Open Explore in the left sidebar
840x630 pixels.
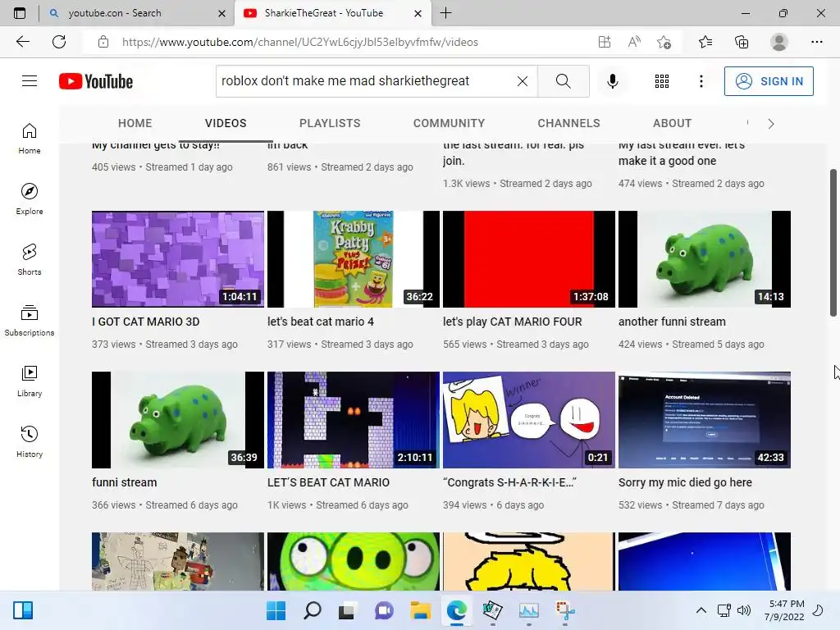coord(30,199)
